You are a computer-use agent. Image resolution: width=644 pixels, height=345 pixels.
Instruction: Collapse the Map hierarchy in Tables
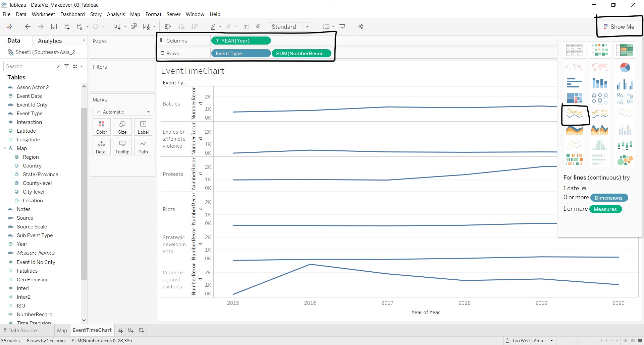tap(5, 148)
